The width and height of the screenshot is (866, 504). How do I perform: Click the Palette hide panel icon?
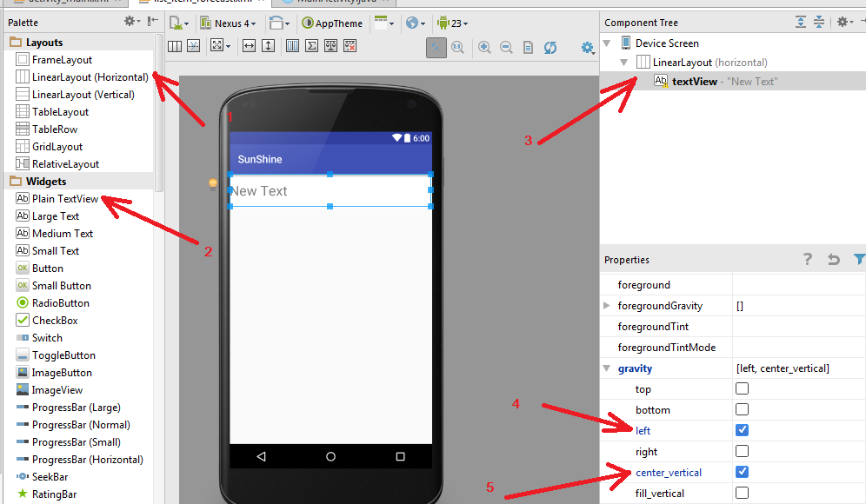tap(153, 22)
